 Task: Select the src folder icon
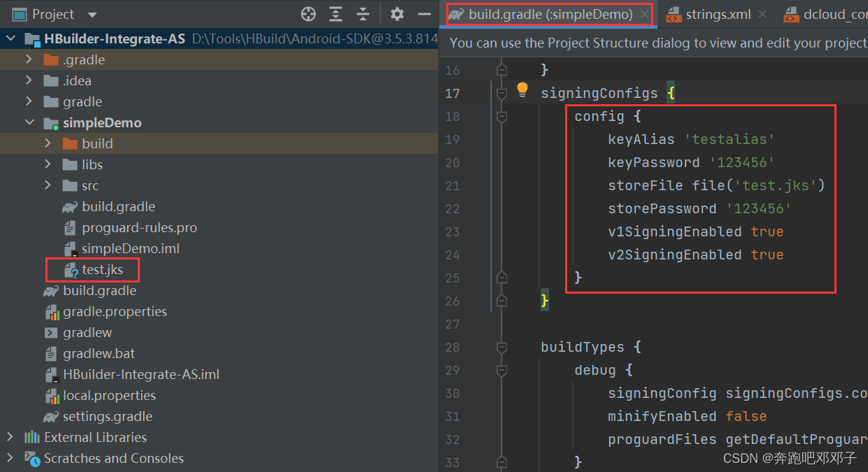[69, 185]
